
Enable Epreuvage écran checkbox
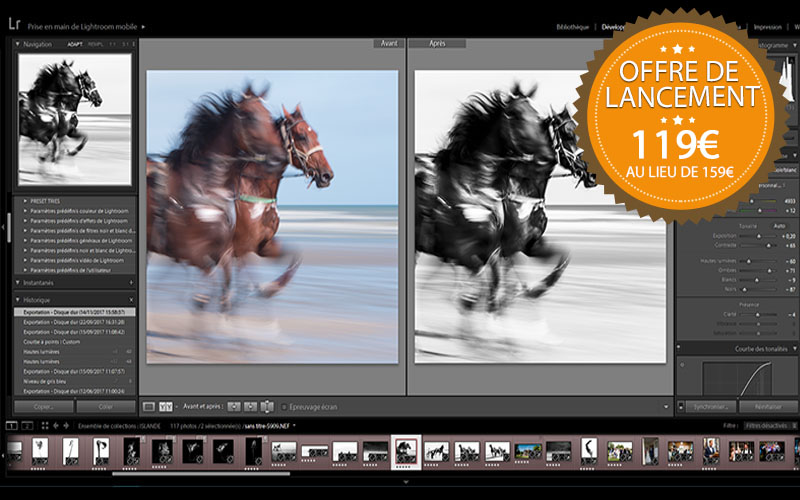pos(284,407)
